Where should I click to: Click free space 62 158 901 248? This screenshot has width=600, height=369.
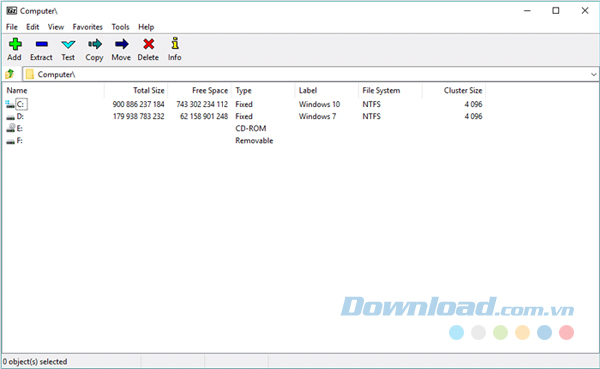[204, 116]
